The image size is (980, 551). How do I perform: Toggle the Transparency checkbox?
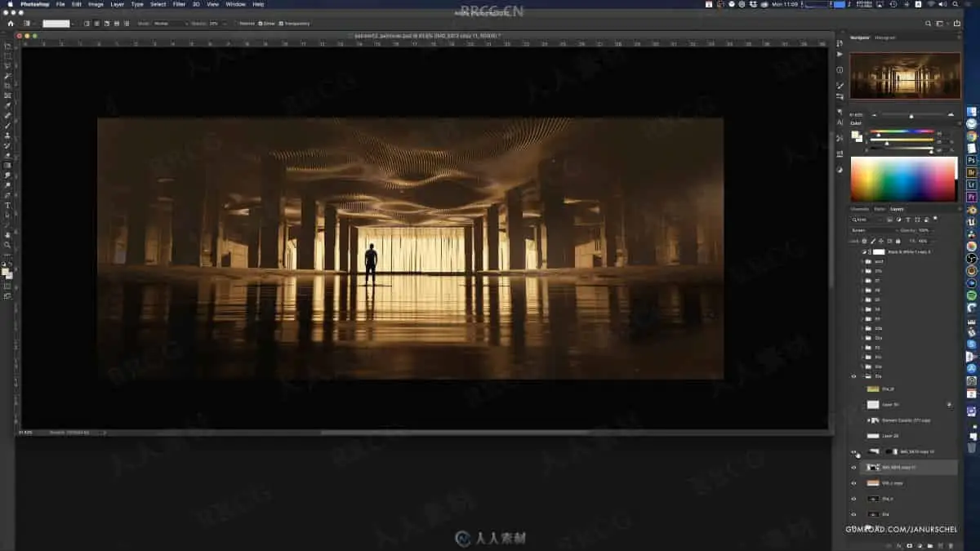[280, 23]
